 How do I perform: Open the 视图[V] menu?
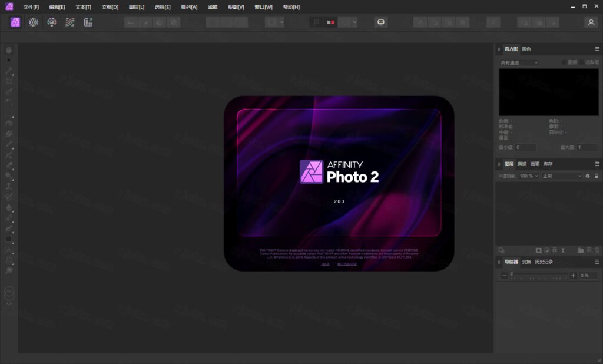236,7
